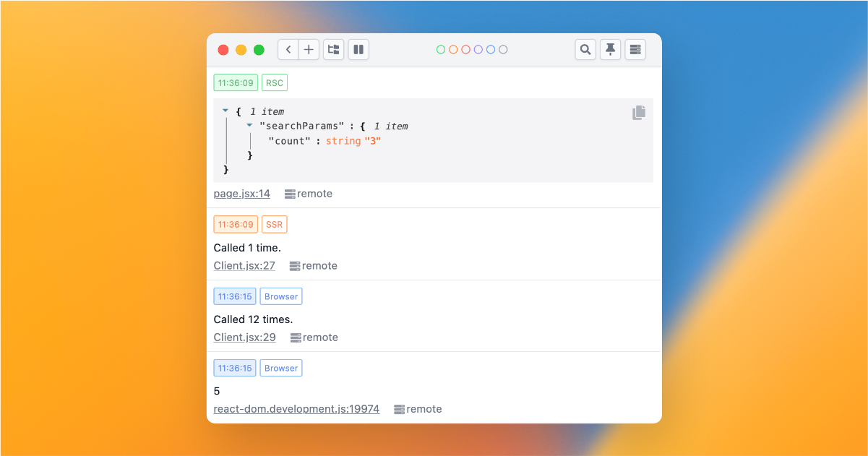Open the search panel

pos(585,49)
